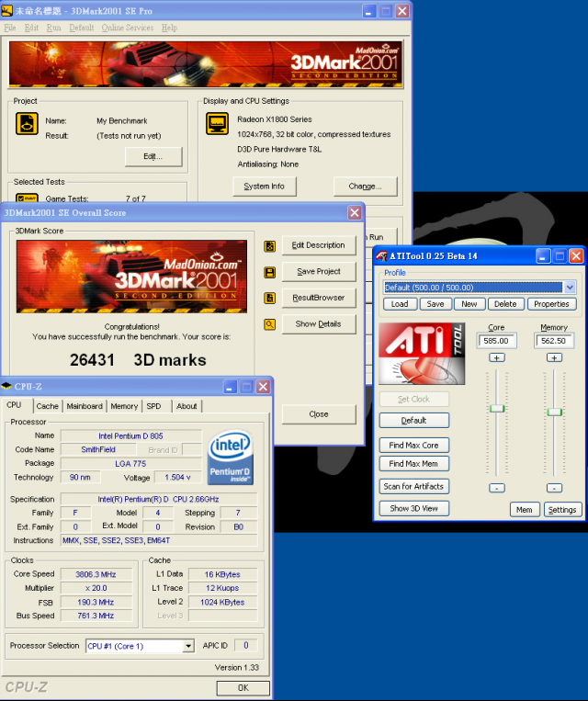Click the Delete profile button in ATITool

tap(505, 304)
